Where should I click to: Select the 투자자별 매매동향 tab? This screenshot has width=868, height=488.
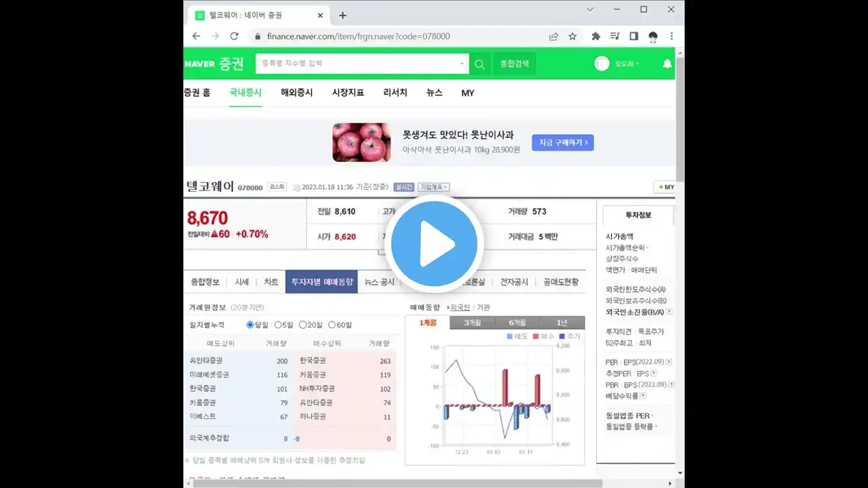322,282
